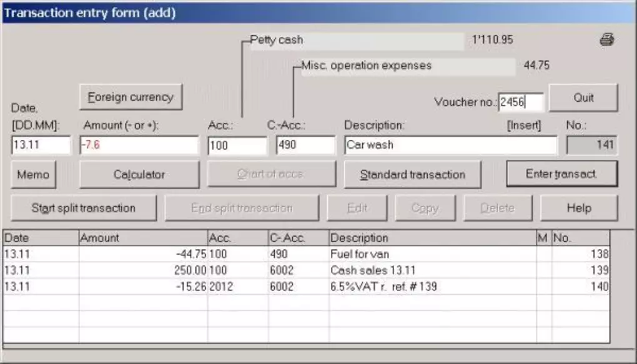
Task: Click the printer icon
Action: pos(606,41)
